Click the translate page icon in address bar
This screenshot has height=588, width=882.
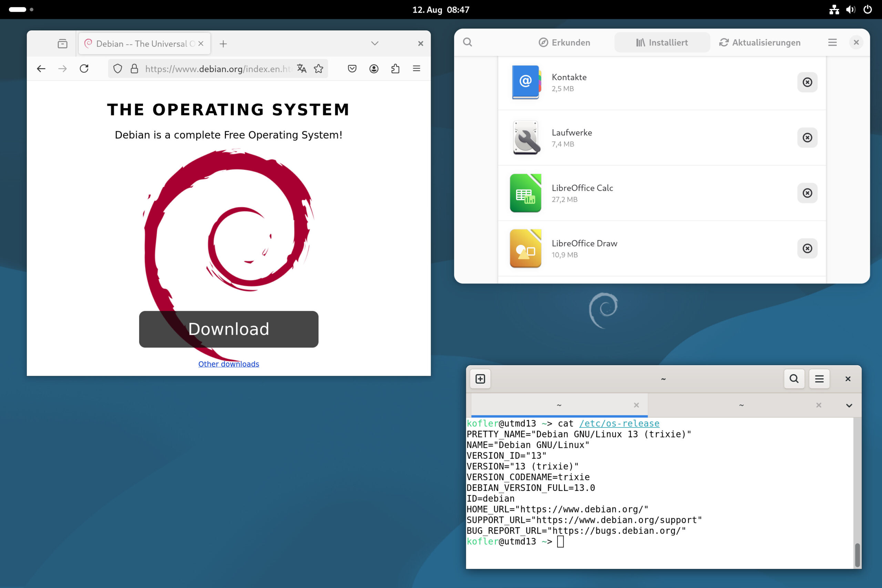(302, 69)
